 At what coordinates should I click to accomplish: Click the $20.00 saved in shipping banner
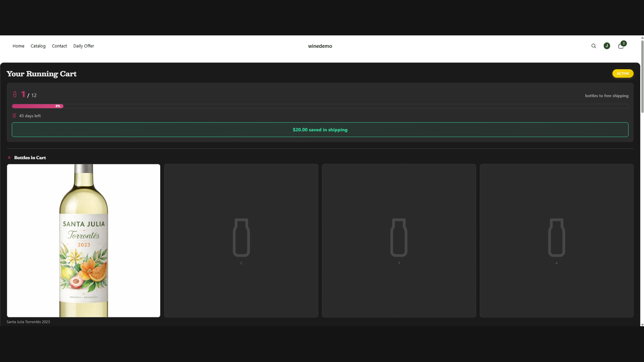click(x=320, y=130)
